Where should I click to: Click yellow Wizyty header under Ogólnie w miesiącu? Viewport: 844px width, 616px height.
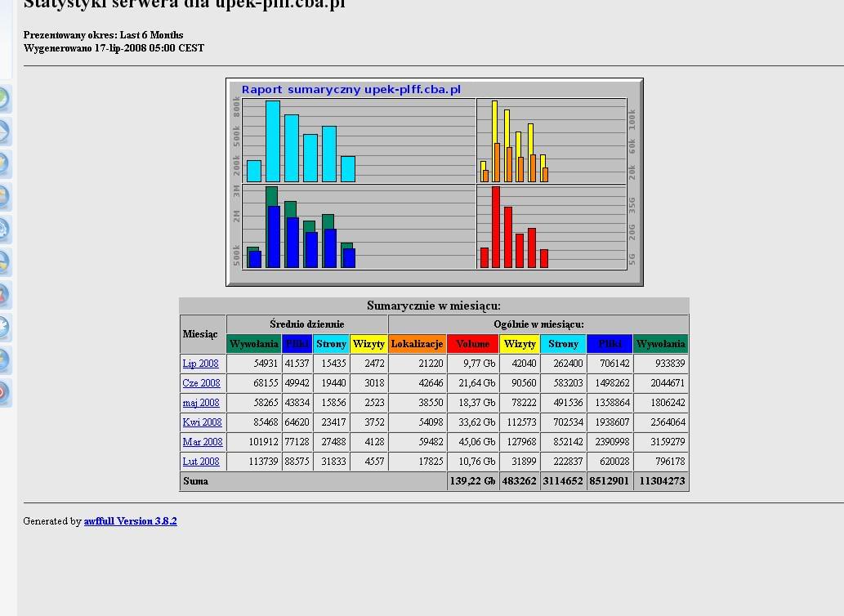pyautogui.click(x=520, y=344)
